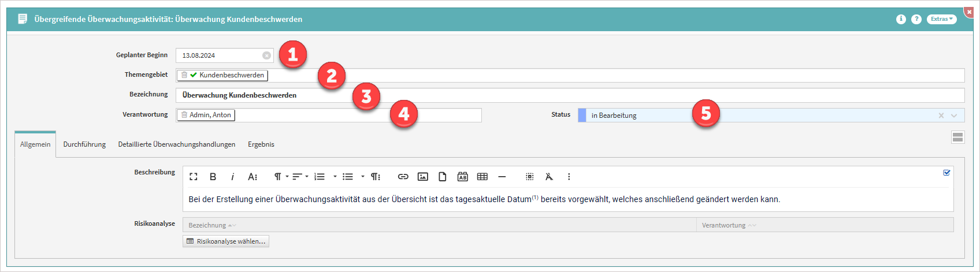
Task: Clear text formatting in the editor
Action: coord(549,177)
